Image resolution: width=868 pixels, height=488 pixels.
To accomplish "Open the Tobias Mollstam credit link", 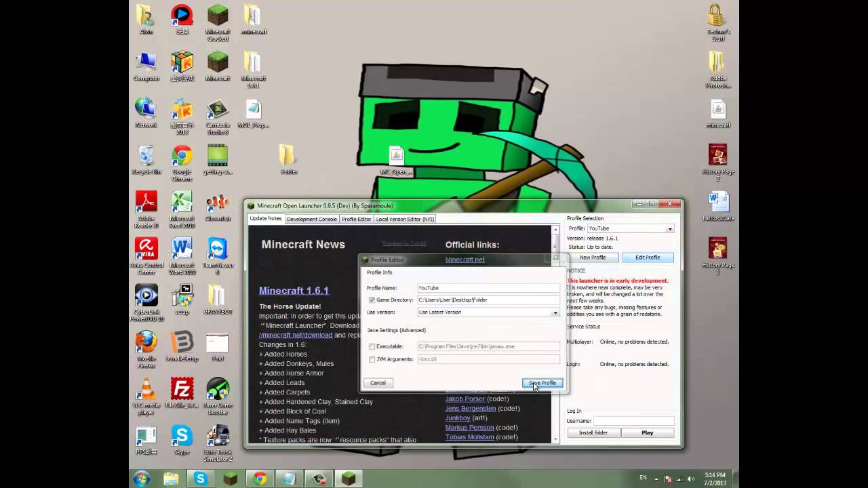I will pos(470,437).
